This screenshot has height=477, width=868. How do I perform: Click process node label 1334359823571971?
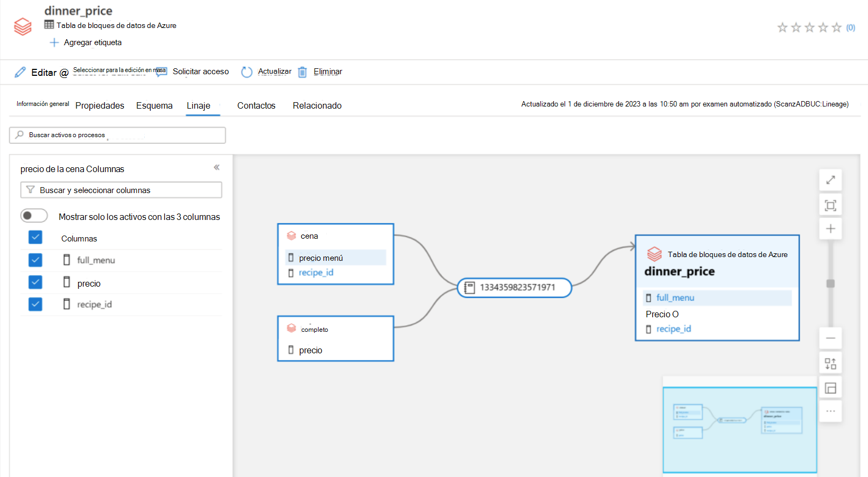click(517, 287)
